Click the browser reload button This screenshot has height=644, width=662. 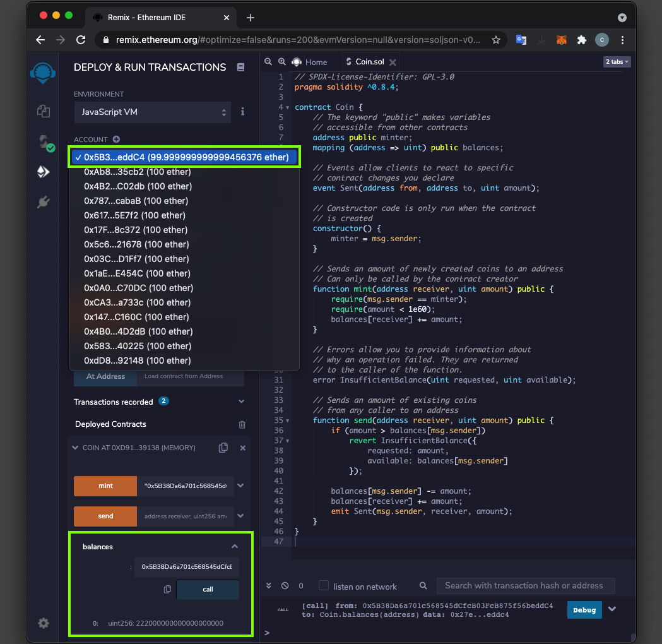click(81, 40)
